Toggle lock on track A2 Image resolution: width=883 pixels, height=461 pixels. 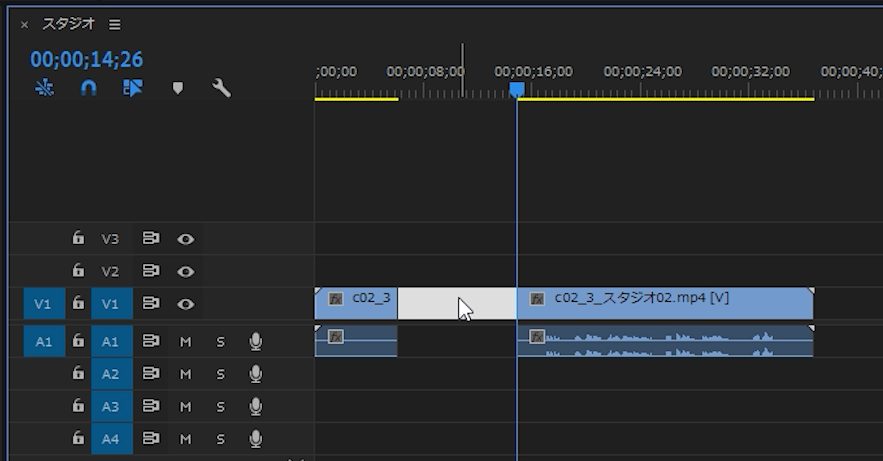[78, 373]
